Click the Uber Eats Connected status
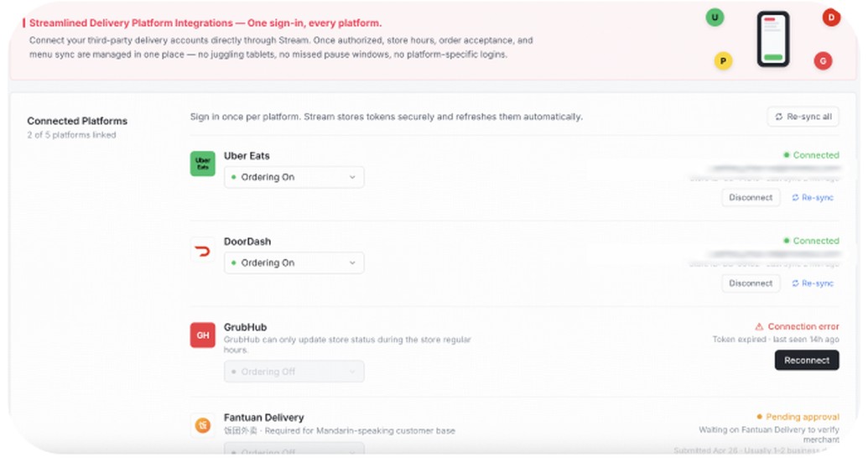 811,155
